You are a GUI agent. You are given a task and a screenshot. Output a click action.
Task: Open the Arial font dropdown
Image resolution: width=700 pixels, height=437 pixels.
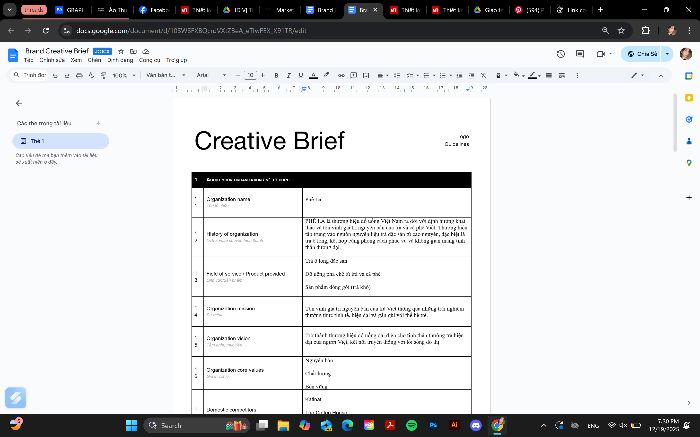pyautogui.click(x=211, y=75)
